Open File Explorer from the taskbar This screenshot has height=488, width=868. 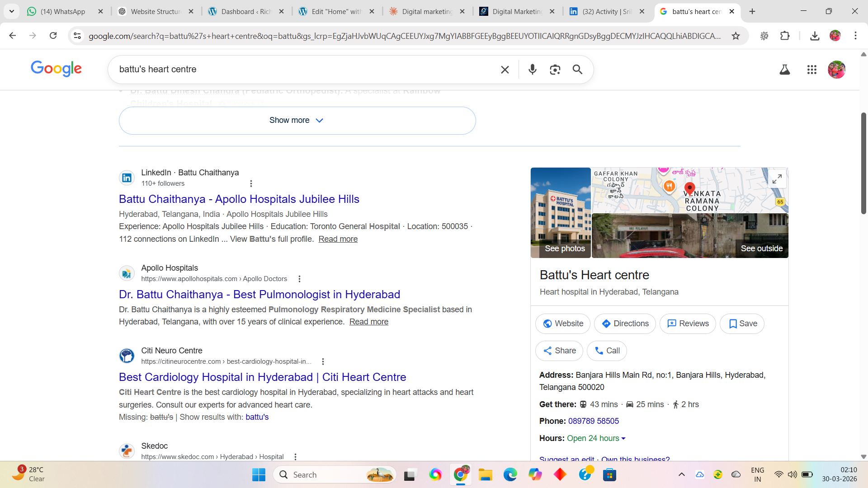[486, 474]
